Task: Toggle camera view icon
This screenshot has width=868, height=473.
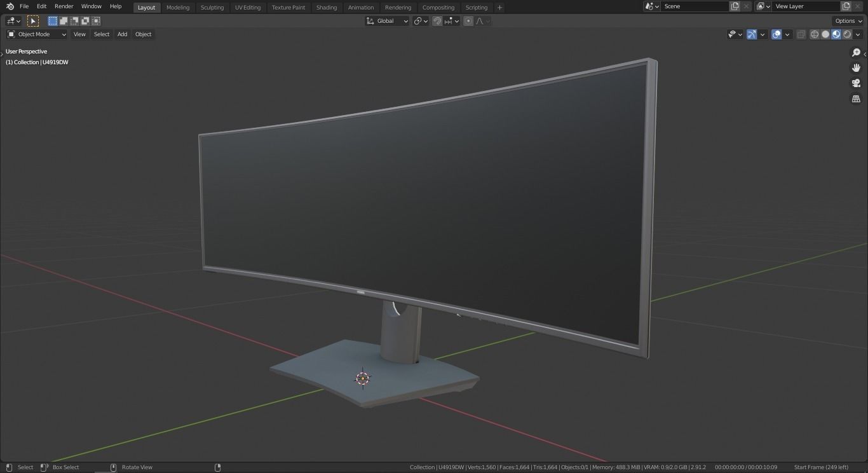Action: pyautogui.click(x=856, y=83)
